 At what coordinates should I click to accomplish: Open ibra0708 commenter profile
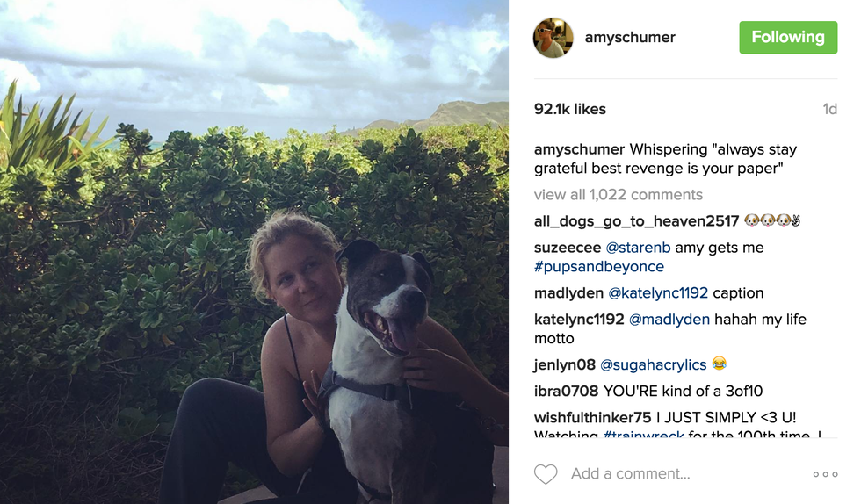point(567,391)
